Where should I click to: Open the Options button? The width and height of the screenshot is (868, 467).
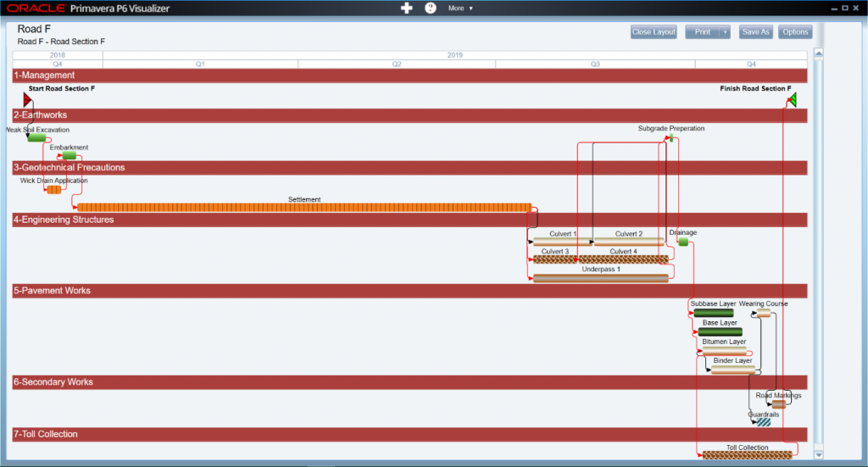[x=795, y=32]
